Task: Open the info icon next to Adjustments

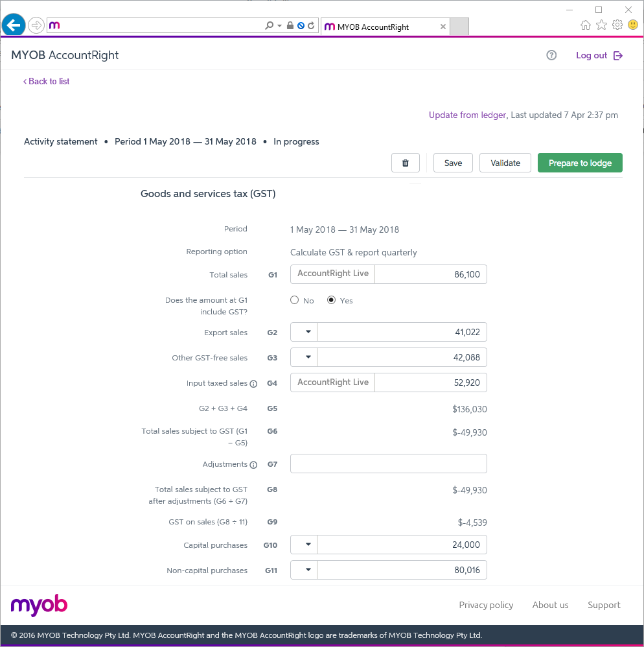Action: pos(252,464)
